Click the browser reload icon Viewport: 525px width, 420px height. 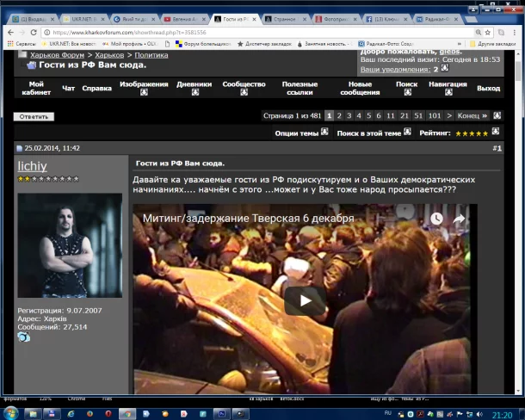click(x=34, y=33)
